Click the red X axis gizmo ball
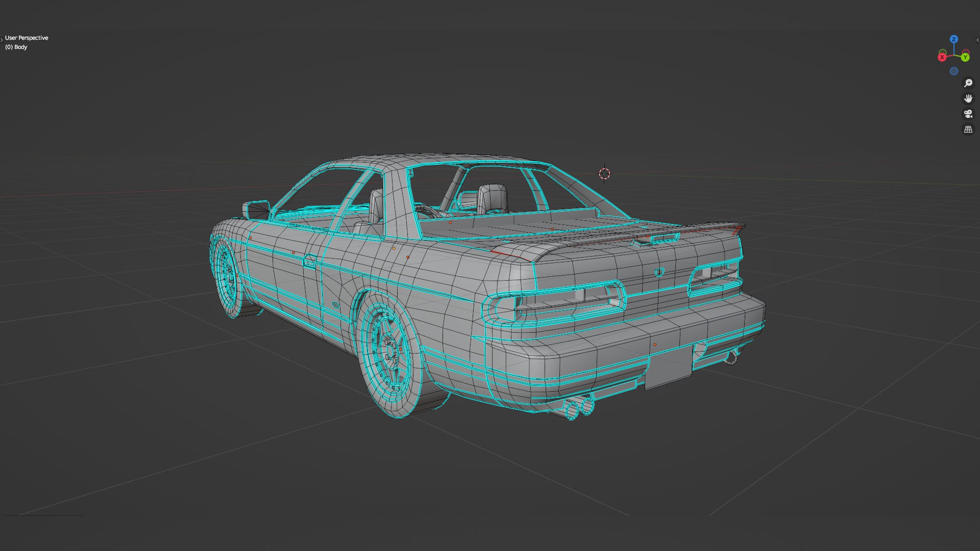This screenshot has height=551, width=980. (942, 57)
